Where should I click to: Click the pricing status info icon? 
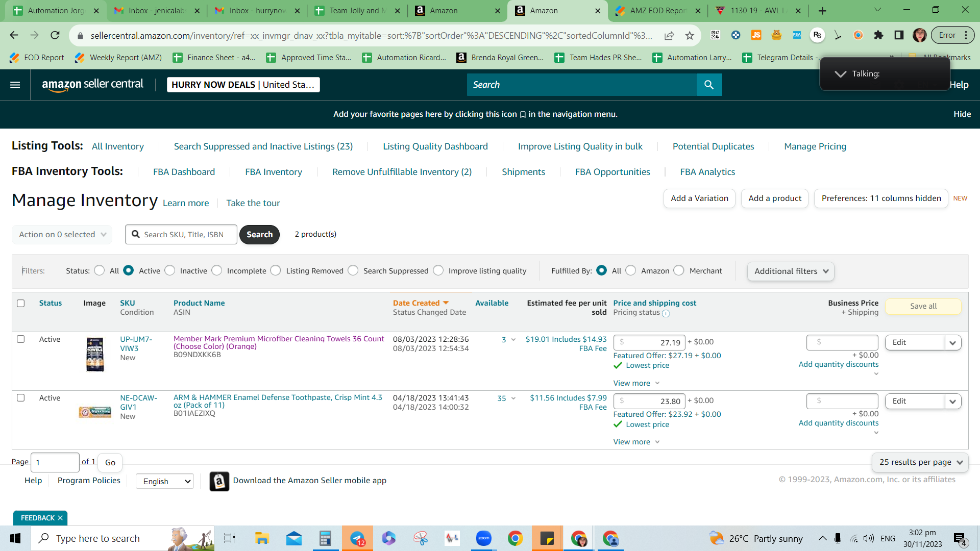point(666,314)
